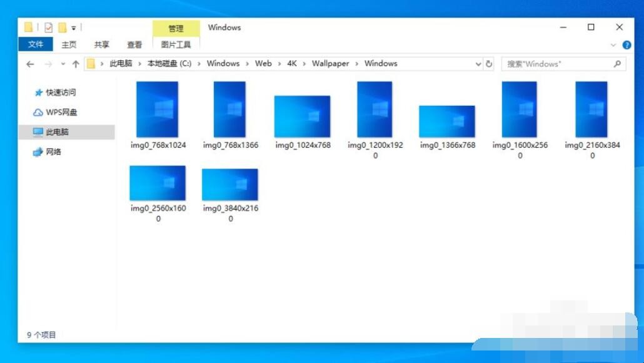Select the img0_1200x1920 thumbnail

[x=375, y=110]
